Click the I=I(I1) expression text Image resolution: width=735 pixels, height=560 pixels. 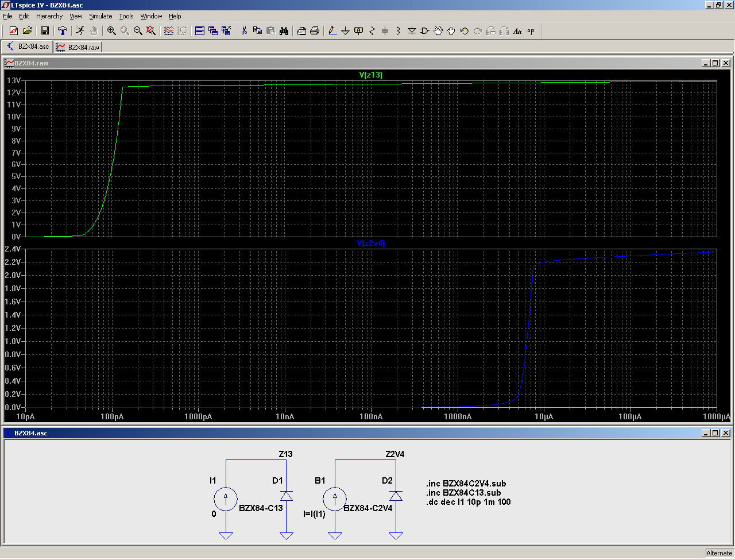314,514
